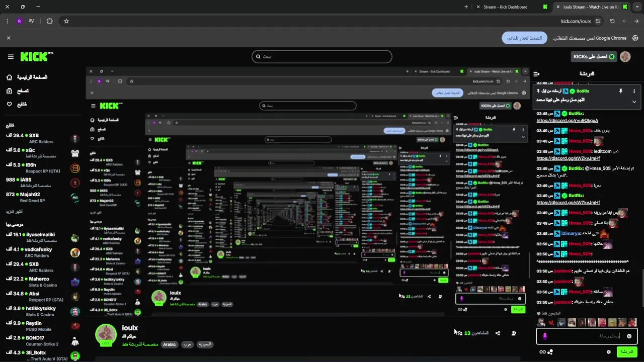Click the address bar showing kick.com/ioulx
This screenshot has height=362, width=644.
point(576,21)
